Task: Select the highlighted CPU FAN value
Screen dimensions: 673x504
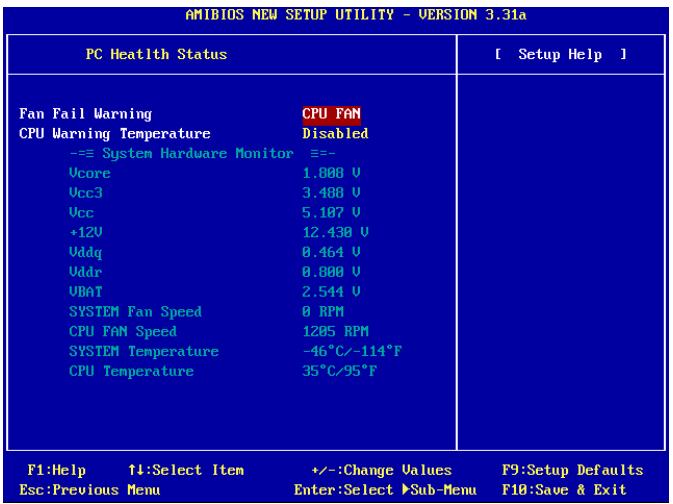Action: coord(331,114)
